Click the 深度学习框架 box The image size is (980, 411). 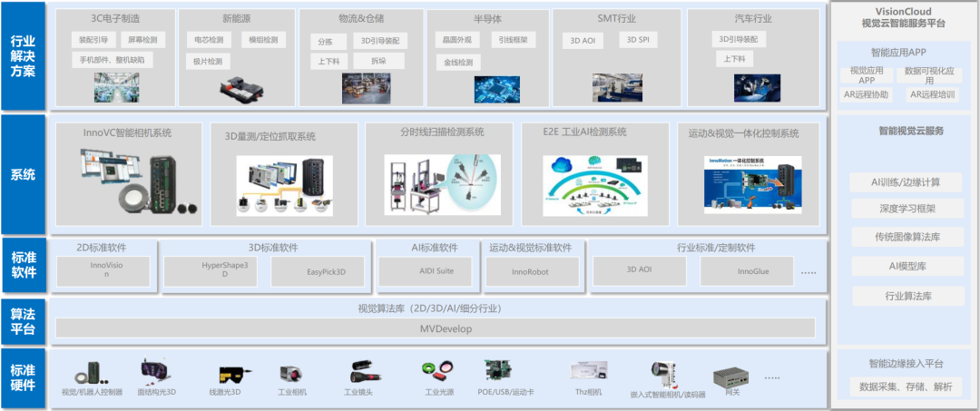click(x=906, y=209)
